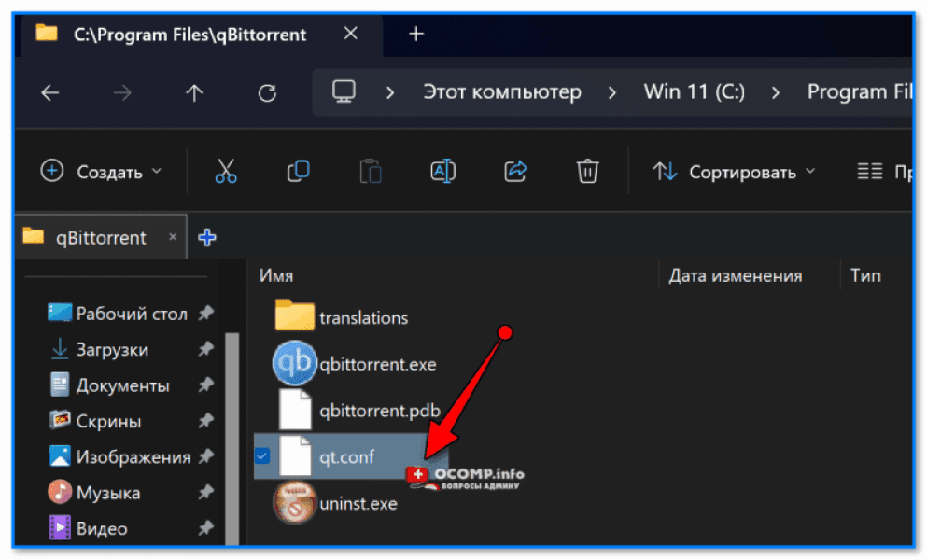Open the Сортировать dropdown menu
927x560 pixels.
(733, 171)
